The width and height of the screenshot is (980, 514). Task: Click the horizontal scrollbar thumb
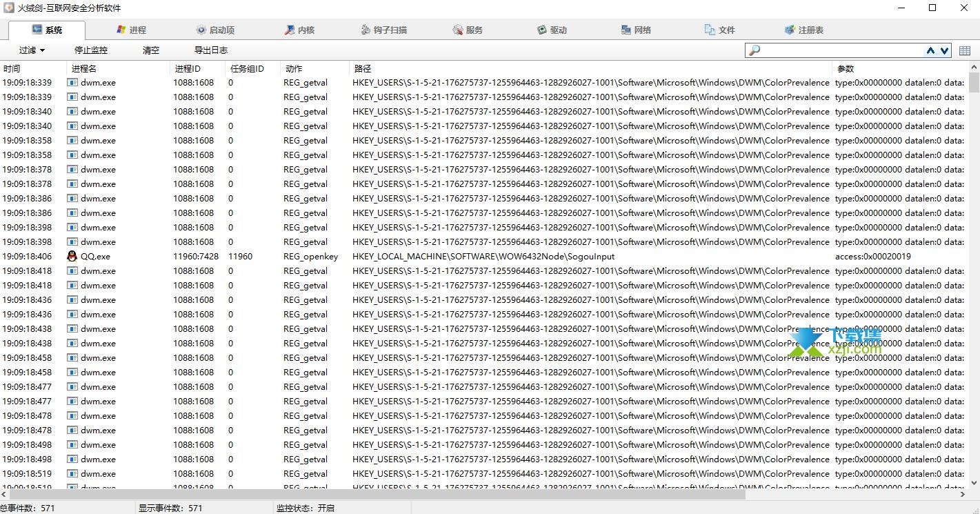point(377,495)
